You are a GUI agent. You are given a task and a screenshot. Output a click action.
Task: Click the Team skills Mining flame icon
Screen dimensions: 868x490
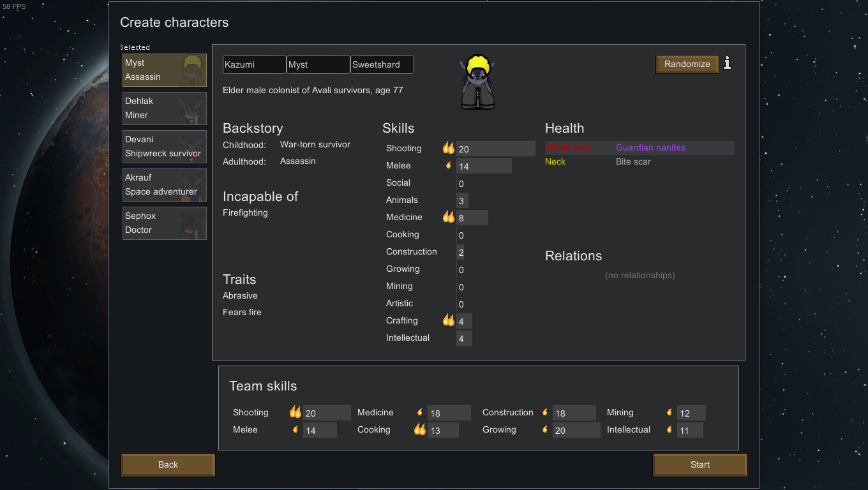670,412
